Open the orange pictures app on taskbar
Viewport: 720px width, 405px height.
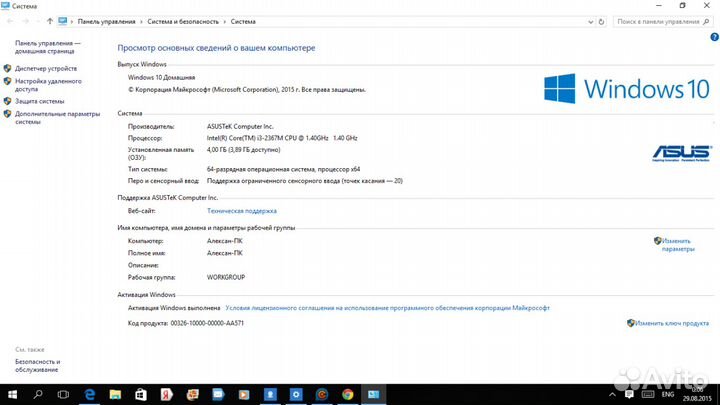192,394
